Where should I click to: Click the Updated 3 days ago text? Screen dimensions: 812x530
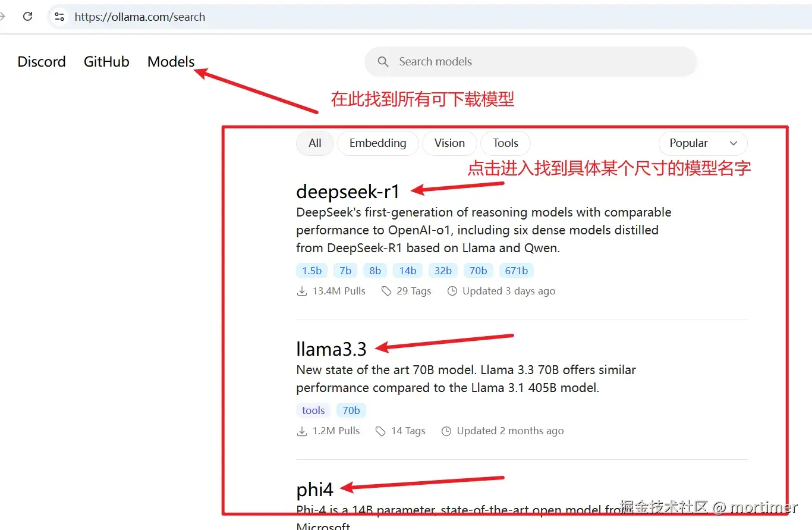[509, 291]
